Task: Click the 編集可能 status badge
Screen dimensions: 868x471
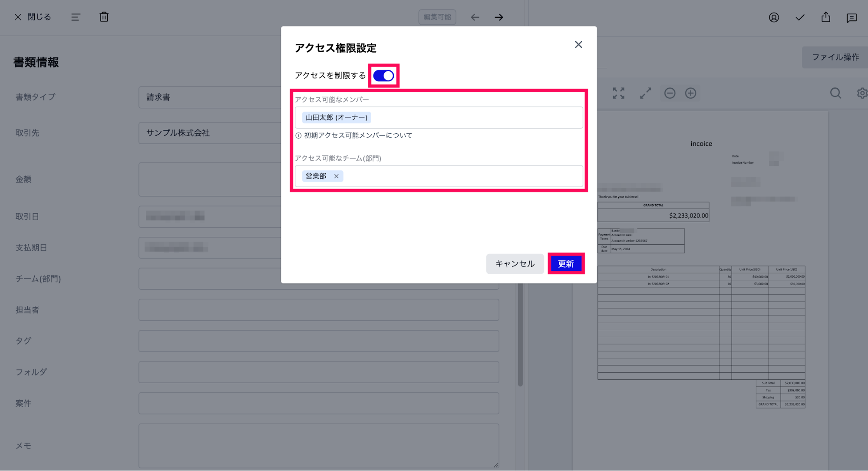Action: 437,17
